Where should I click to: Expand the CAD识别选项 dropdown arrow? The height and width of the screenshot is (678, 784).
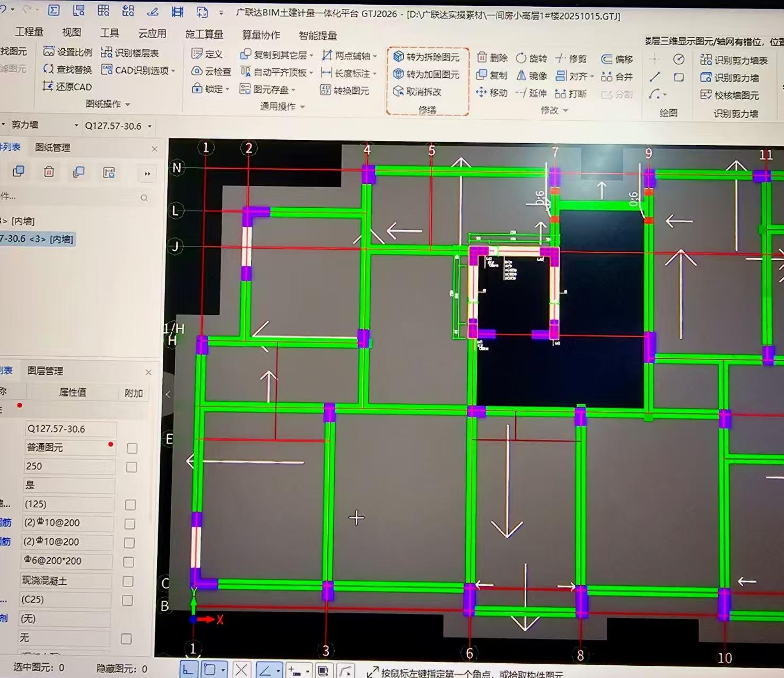tap(173, 71)
